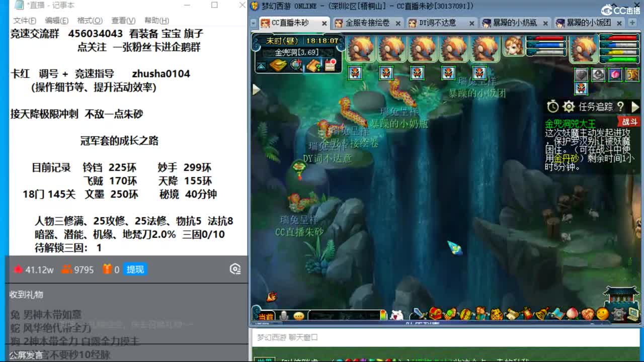Open the handshake friends icon
This screenshot has width=644, height=362.
tap(587, 314)
